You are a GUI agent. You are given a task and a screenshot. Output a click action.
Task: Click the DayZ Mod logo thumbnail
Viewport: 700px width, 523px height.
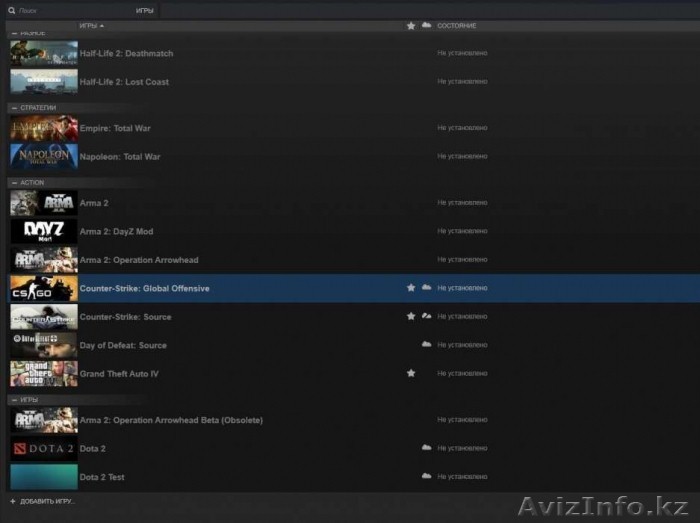pyautogui.click(x=44, y=232)
